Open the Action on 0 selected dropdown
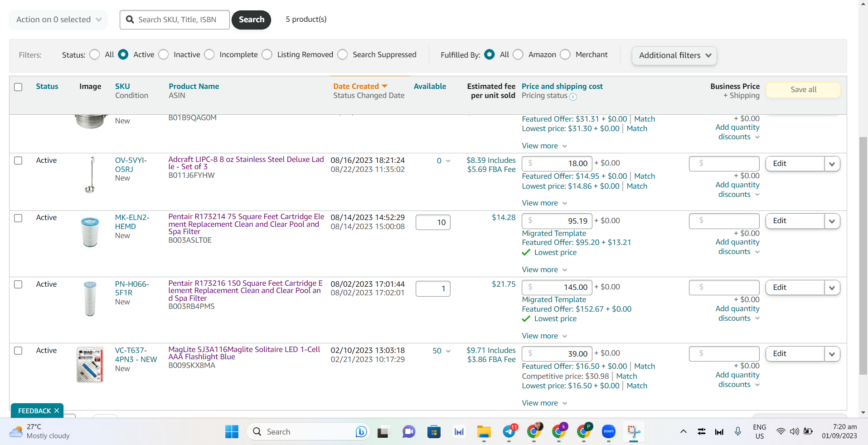The height and width of the screenshot is (445, 868). point(58,20)
